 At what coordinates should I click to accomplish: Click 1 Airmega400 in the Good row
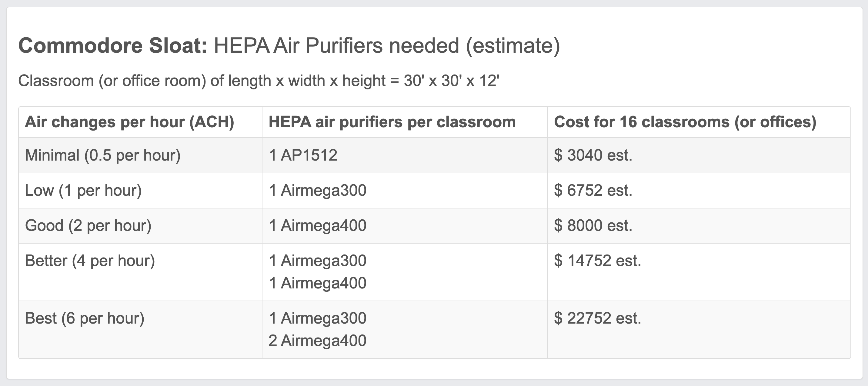(x=317, y=225)
